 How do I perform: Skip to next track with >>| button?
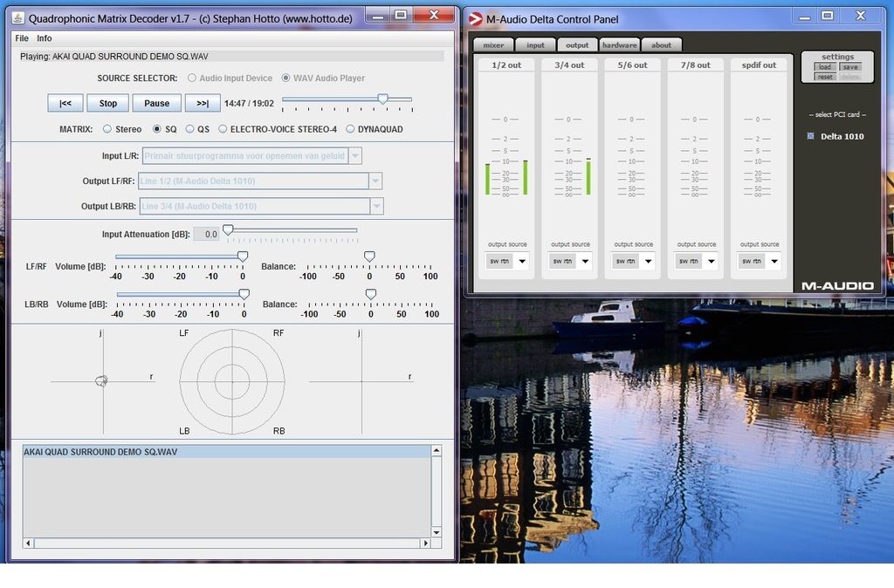203,103
